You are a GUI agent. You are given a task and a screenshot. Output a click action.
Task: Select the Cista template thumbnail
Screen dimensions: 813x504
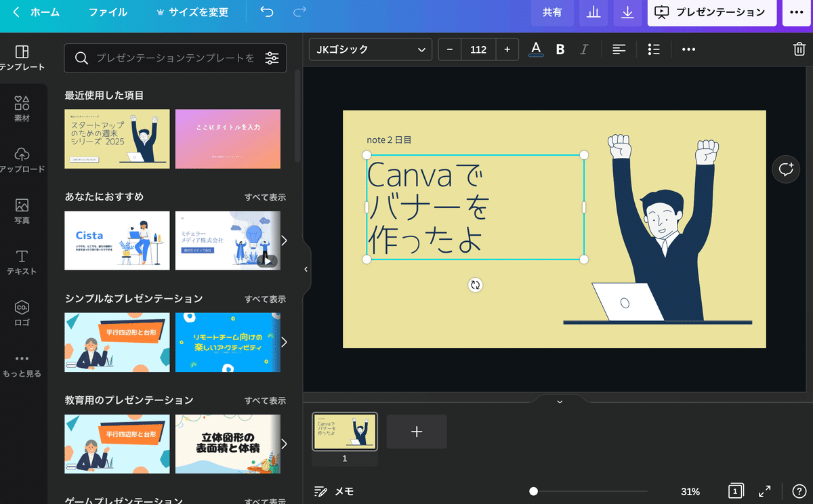click(x=117, y=240)
